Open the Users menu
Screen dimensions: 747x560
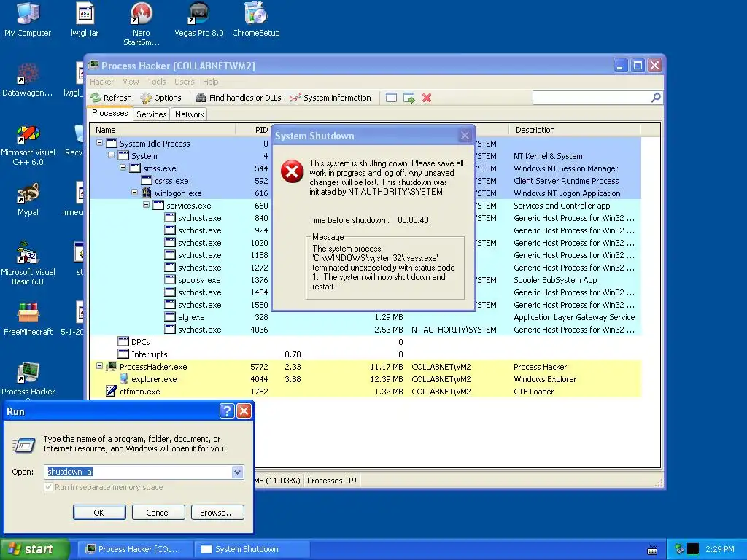(185, 82)
